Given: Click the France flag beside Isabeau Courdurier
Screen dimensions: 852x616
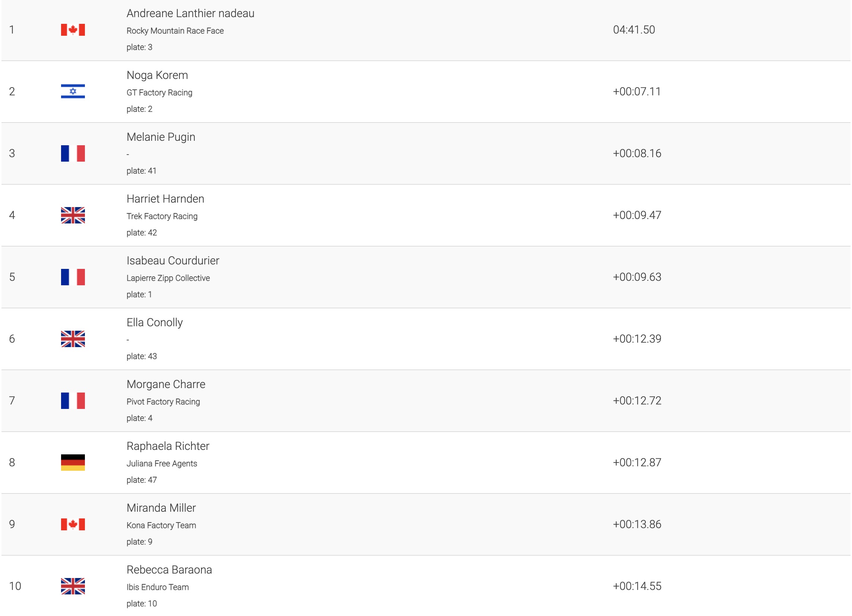Looking at the screenshot, I should pyautogui.click(x=73, y=277).
